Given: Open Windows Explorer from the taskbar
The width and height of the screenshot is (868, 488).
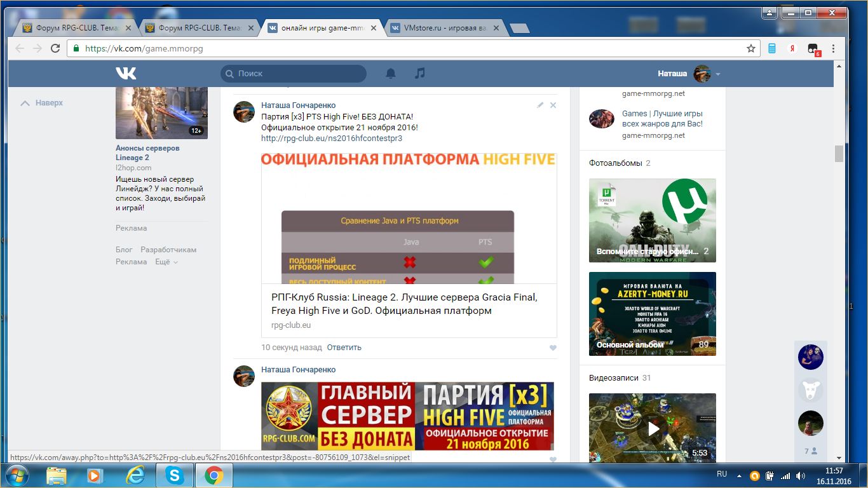Looking at the screenshot, I should coord(57,475).
